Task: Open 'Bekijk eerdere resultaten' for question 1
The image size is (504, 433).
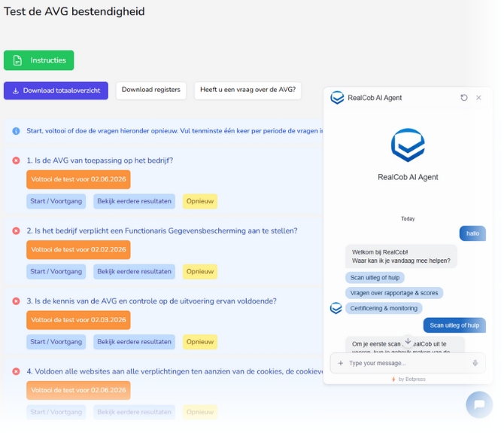Action: click(x=134, y=201)
